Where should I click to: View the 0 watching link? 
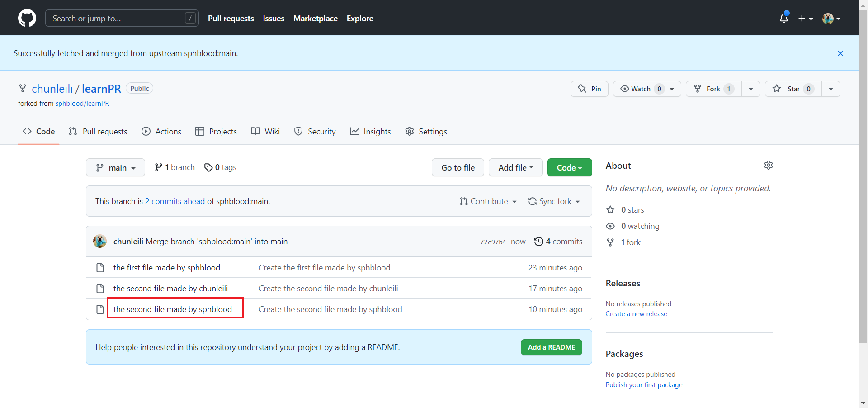(x=633, y=226)
